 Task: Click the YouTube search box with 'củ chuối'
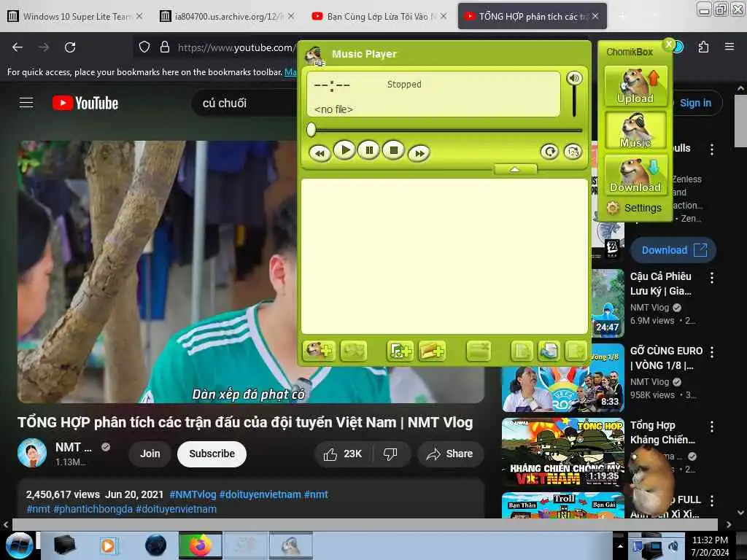pyautogui.click(x=244, y=103)
